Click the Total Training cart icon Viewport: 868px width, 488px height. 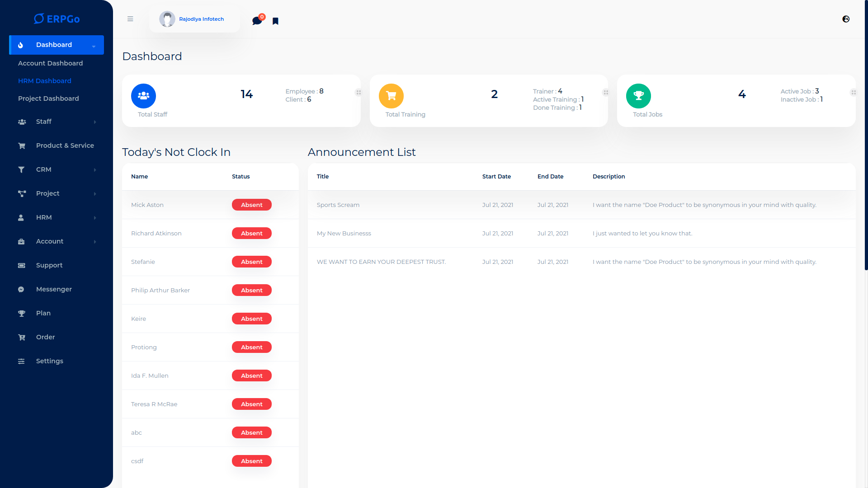pos(391,96)
